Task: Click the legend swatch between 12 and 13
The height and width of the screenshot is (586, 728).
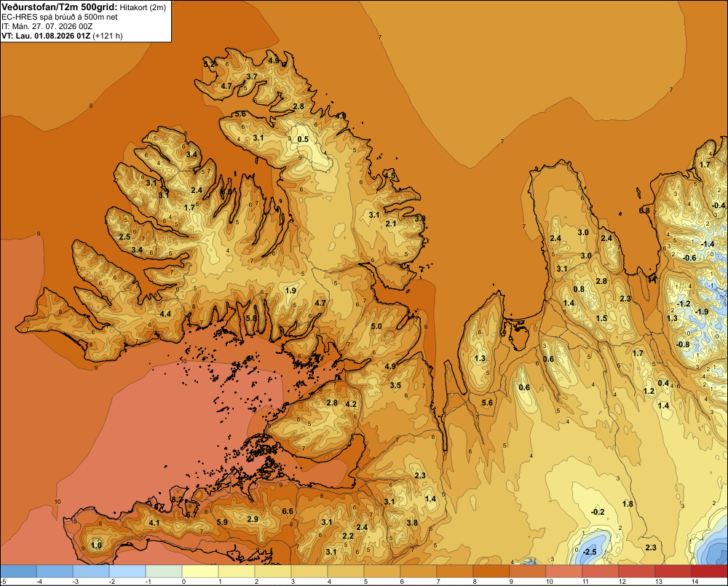Action: pyautogui.click(x=637, y=571)
